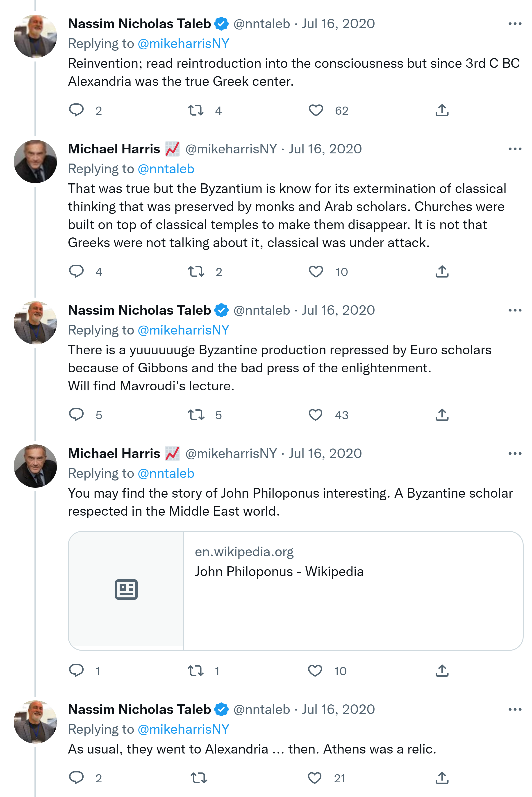The height and width of the screenshot is (797, 532).
Task: Share Taleb's first tweet about Alexandria
Action: pos(442,110)
